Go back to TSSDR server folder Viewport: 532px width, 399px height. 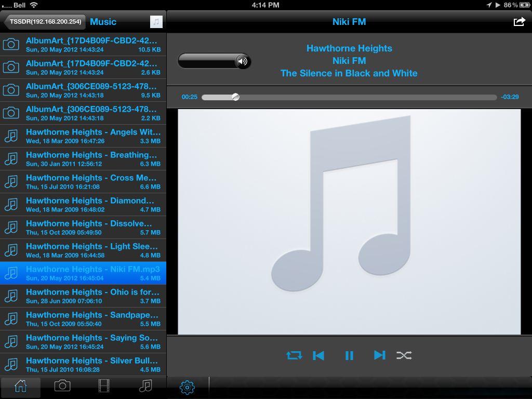44,22
